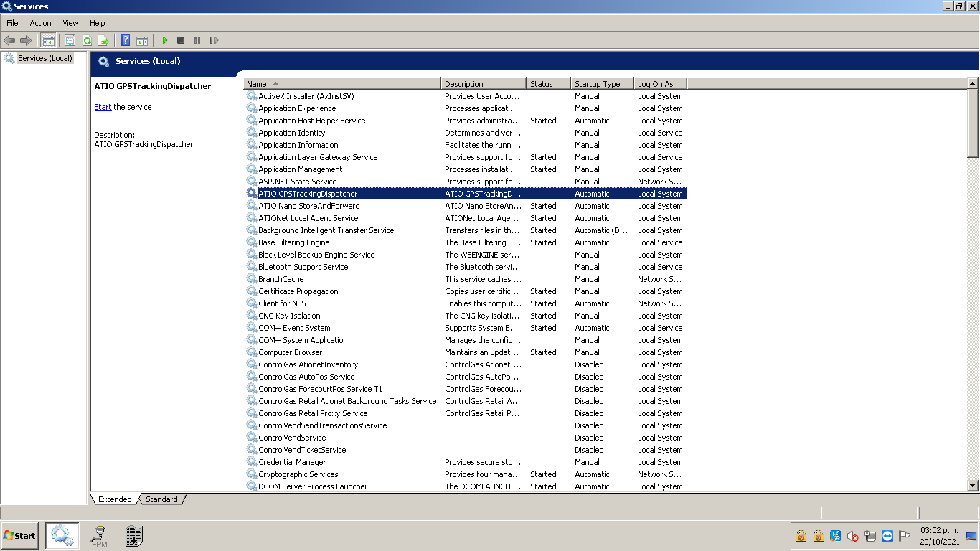Click the green Start Service play icon
The height and width of the screenshot is (551, 980).
164,40
